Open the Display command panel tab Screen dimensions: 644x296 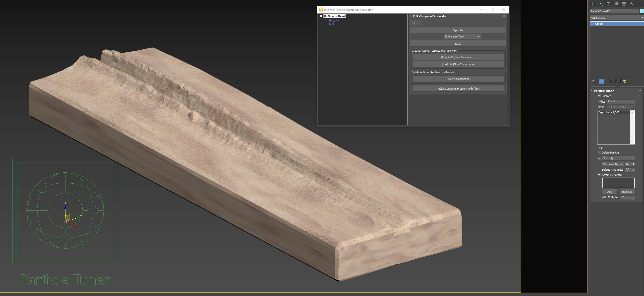click(624, 4)
